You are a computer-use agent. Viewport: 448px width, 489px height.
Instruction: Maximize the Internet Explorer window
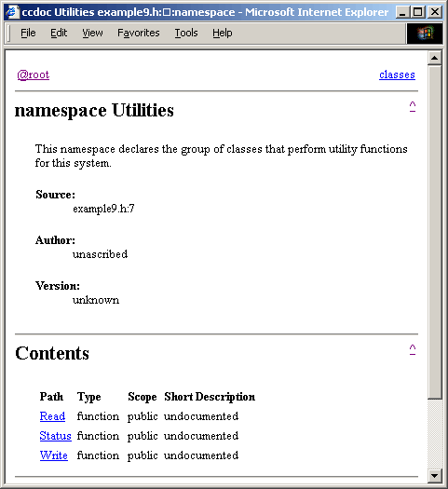coord(418,12)
